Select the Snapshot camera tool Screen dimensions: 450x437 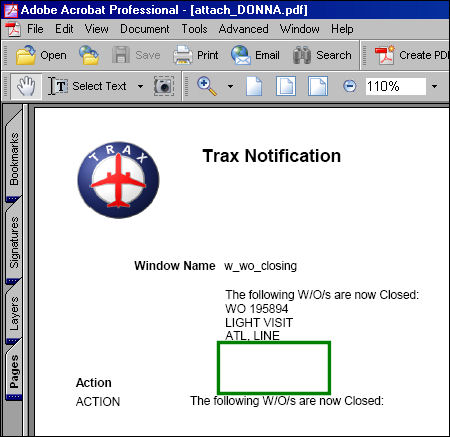coord(164,86)
